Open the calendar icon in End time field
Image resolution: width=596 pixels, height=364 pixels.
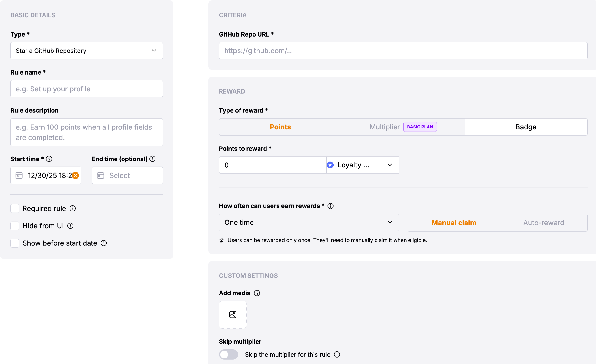pyautogui.click(x=100, y=175)
